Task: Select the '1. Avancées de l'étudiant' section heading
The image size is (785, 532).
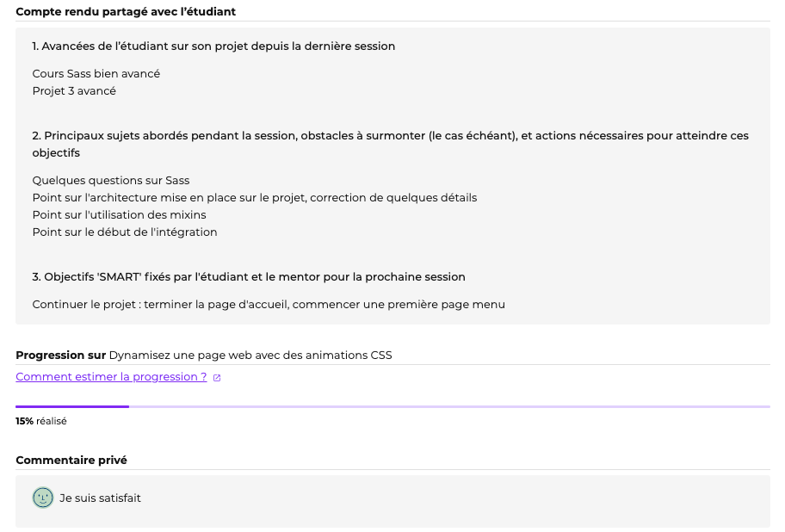Action: click(213, 46)
